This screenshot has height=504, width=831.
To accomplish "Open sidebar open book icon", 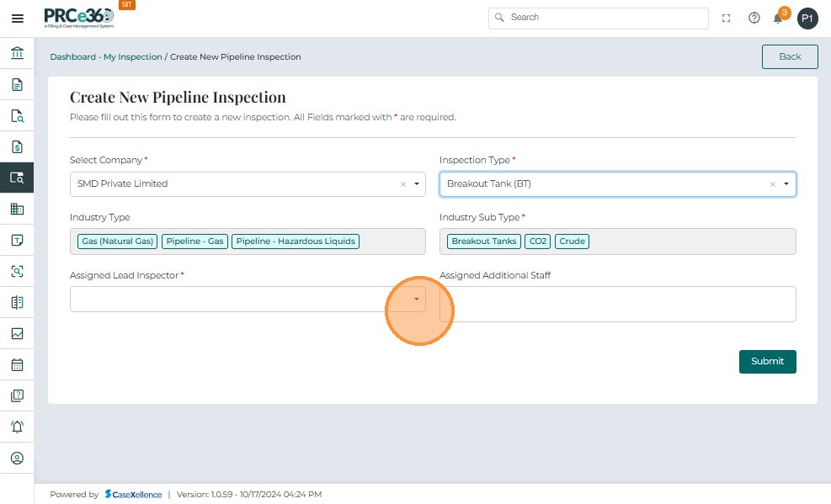I will pyautogui.click(x=17, y=302).
